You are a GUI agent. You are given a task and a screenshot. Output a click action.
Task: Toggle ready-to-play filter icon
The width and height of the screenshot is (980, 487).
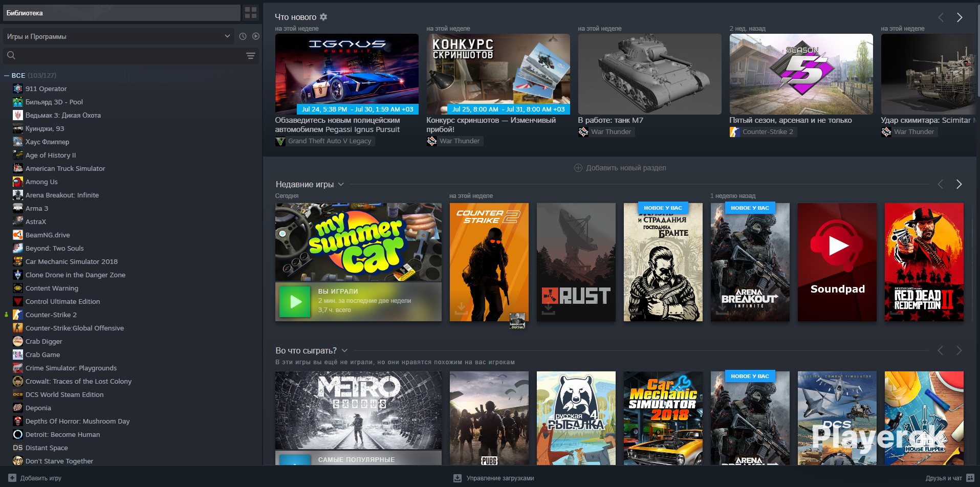pyautogui.click(x=256, y=36)
